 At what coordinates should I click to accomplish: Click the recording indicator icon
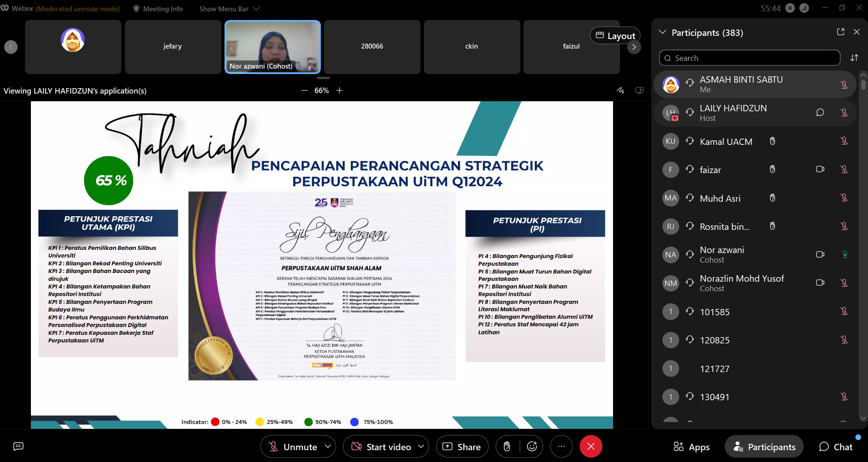click(x=790, y=8)
